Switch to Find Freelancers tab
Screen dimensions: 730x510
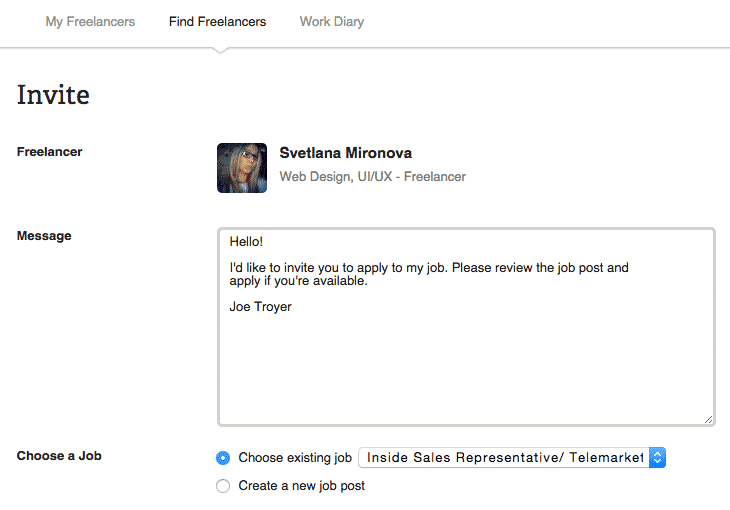[x=217, y=21]
